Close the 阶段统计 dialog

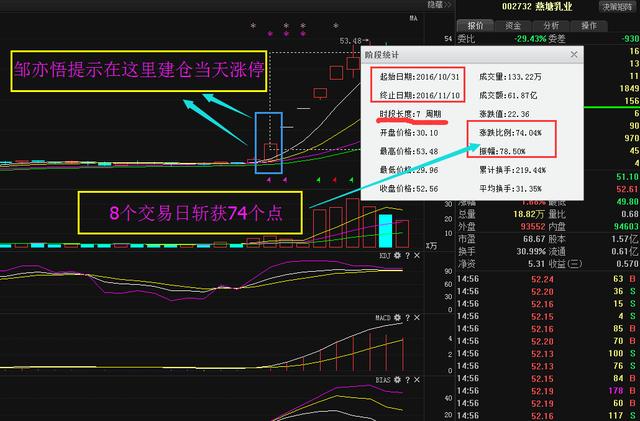click(x=574, y=53)
